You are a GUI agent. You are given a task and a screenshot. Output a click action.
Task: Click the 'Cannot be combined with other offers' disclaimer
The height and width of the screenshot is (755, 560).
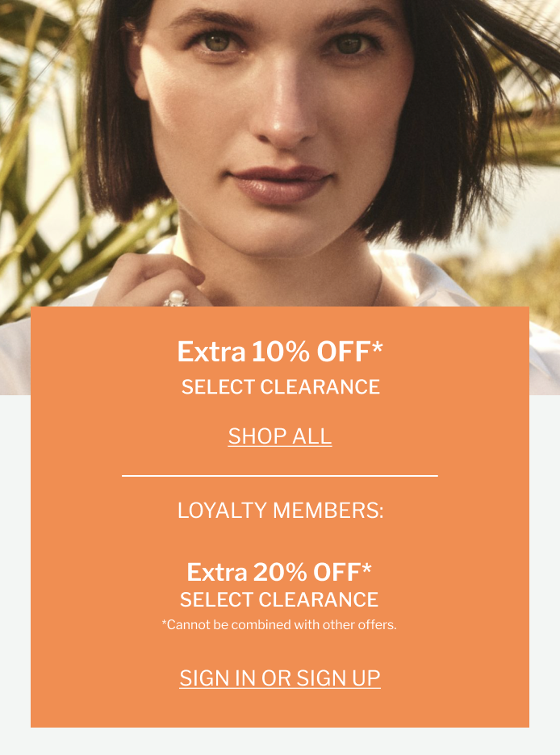point(279,624)
